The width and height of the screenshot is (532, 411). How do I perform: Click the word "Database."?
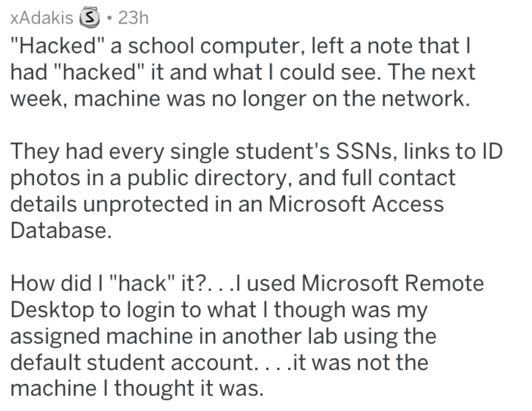(x=62, y=231)
